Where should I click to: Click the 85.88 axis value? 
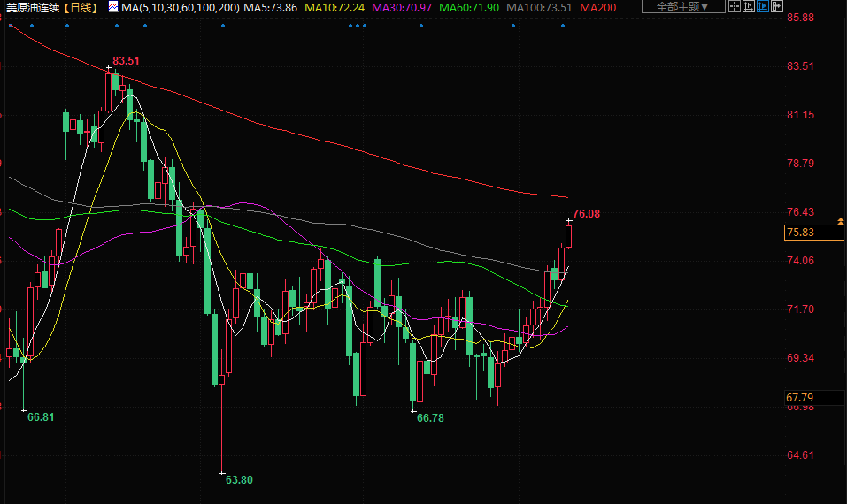(800, 18)
